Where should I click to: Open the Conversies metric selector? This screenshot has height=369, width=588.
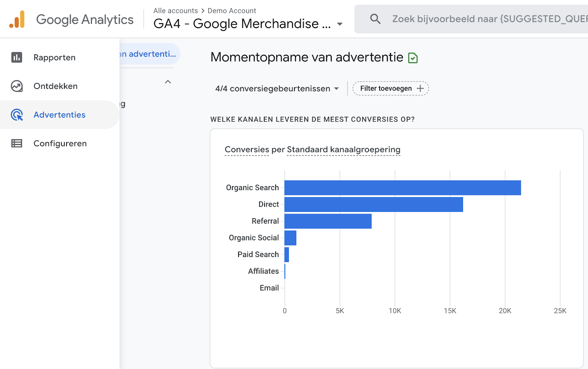pos(247,150)
